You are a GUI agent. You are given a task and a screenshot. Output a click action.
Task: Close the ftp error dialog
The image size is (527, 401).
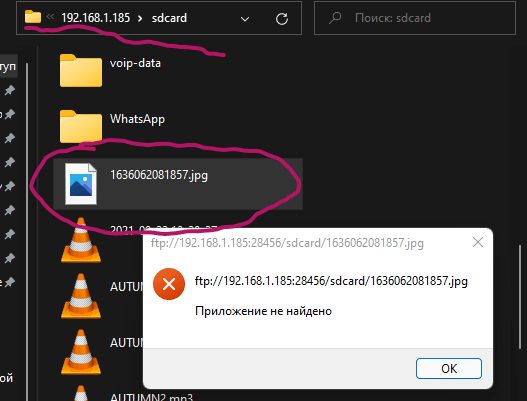[478, 242]
